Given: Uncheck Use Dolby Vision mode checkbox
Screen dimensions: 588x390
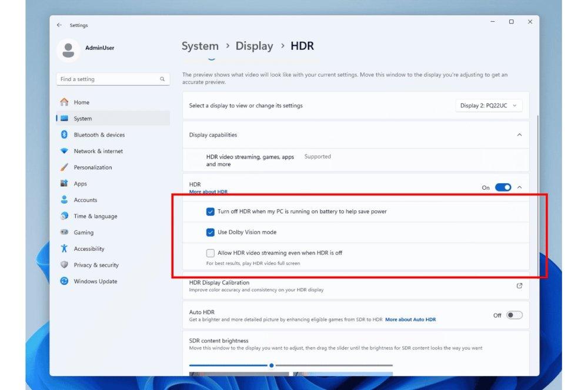Looking at the screenshot, I should (211, 232).
